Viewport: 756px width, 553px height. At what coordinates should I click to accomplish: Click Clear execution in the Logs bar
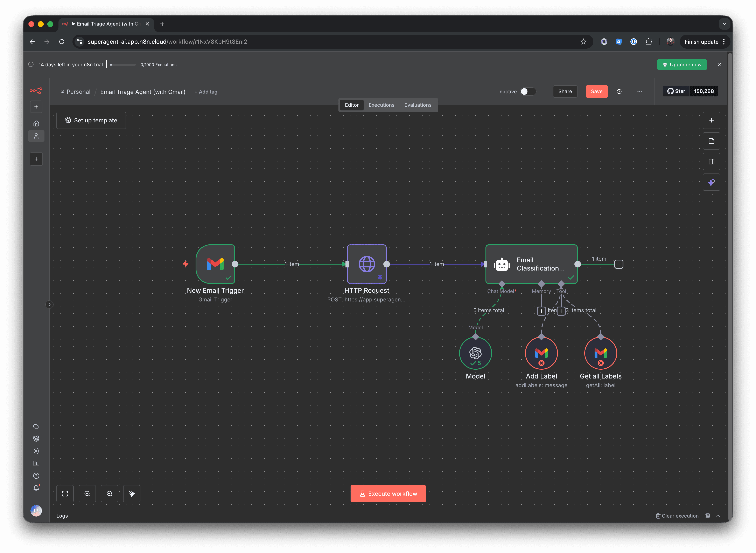677,516
